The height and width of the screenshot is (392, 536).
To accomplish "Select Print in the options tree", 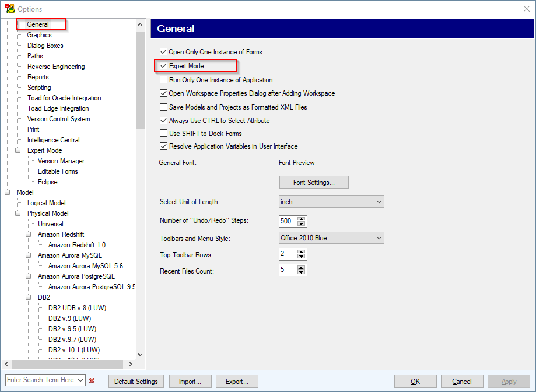I will tap(33, 129).
